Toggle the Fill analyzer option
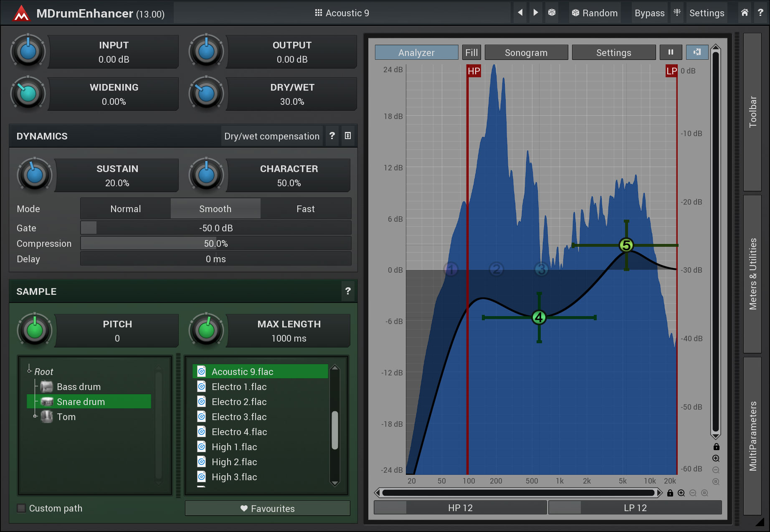 pos(471,53)
